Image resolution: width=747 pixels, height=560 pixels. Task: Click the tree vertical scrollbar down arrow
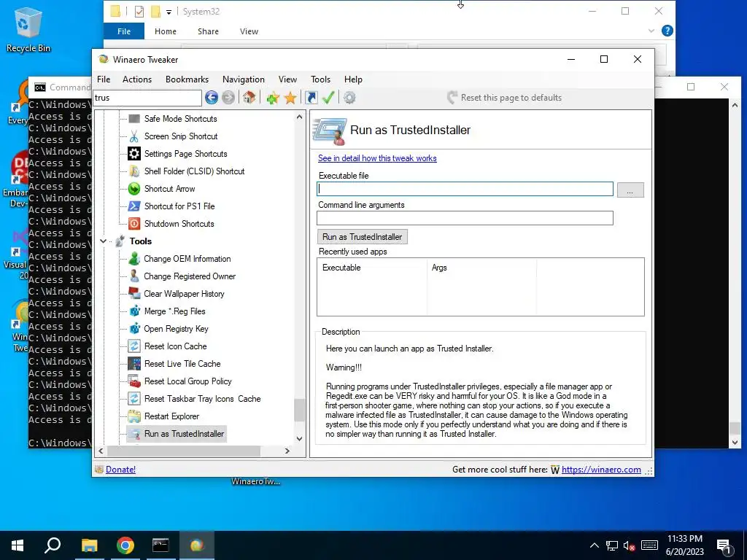[x=299, y=438]
